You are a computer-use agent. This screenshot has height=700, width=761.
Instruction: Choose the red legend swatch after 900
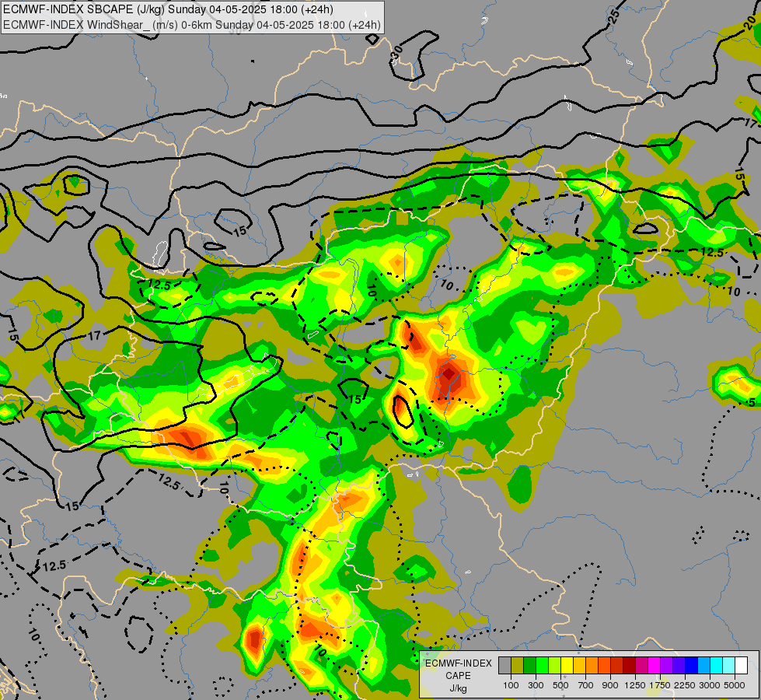616,666
